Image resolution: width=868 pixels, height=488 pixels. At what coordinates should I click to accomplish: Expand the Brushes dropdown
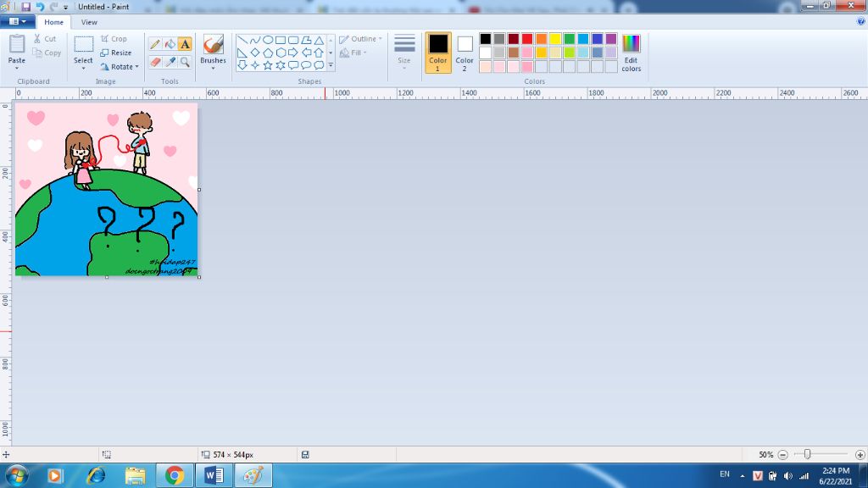tap(213, 66)
